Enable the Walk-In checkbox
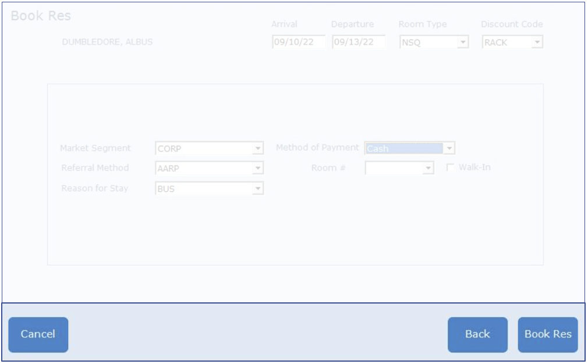The height and width of the screenshot is (364, 588). [x=450, y=168]
